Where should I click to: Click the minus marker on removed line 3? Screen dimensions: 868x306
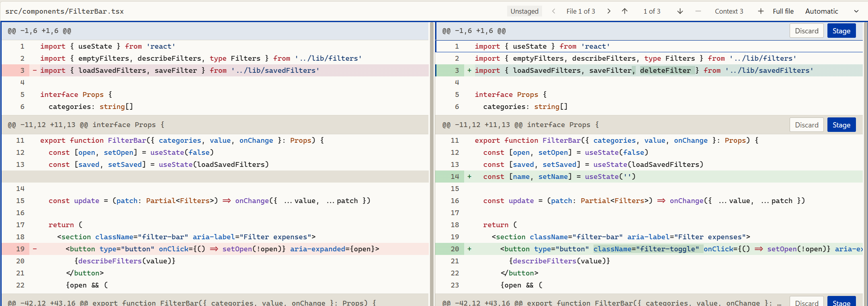35,70
